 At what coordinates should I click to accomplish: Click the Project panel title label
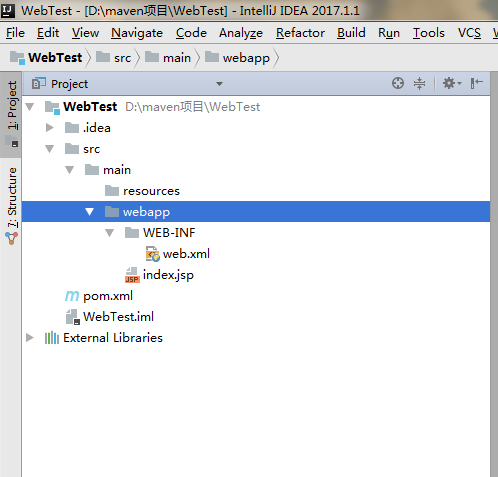coord(69,84)
